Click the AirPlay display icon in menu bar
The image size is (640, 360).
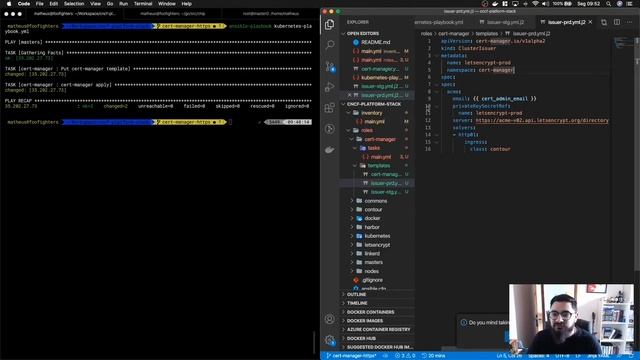515,4
